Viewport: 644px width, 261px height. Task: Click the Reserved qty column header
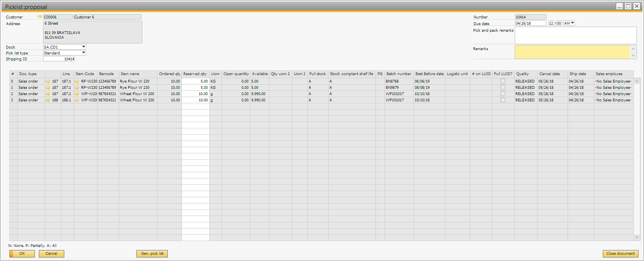pyautogui.click(x=195, y=74)
